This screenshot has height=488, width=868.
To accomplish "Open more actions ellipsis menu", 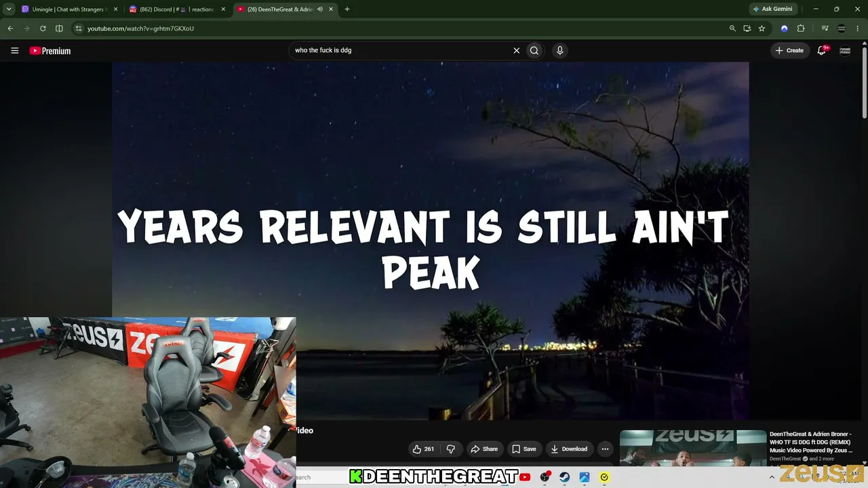I will [x=605, y=449].
